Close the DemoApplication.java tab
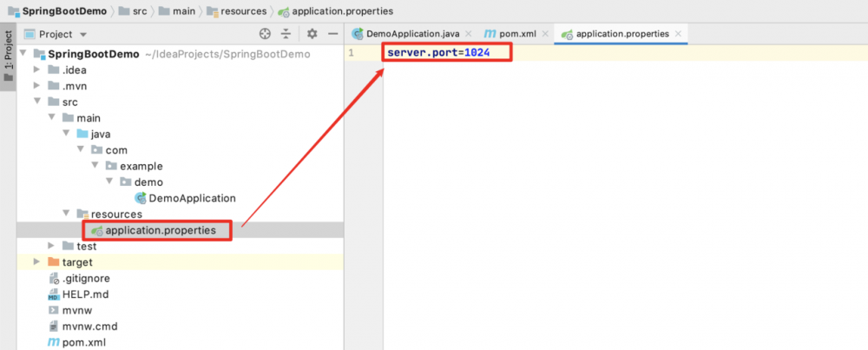Screen dimensions: 868x350 pyautogui.click(x=469, y=34)
